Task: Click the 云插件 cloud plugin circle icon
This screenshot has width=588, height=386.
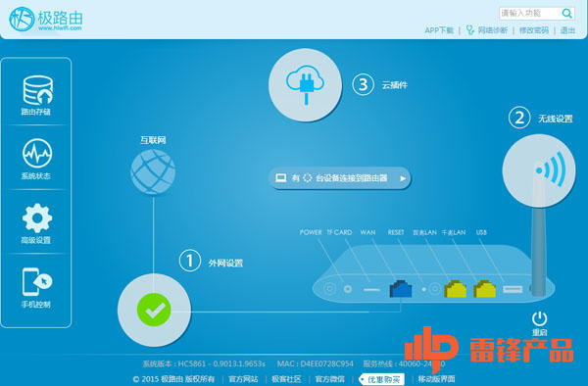Action: pyautogui.click(x=305, y=84)
